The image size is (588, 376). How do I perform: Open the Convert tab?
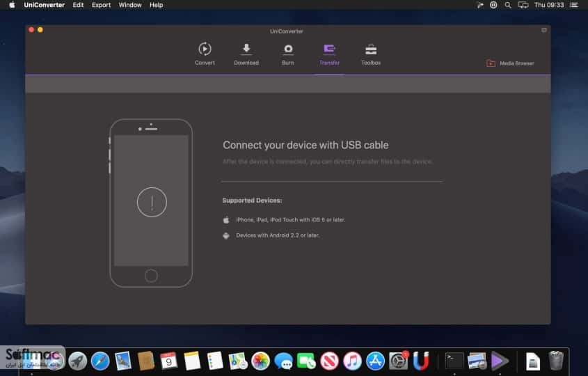click(205, 54)
